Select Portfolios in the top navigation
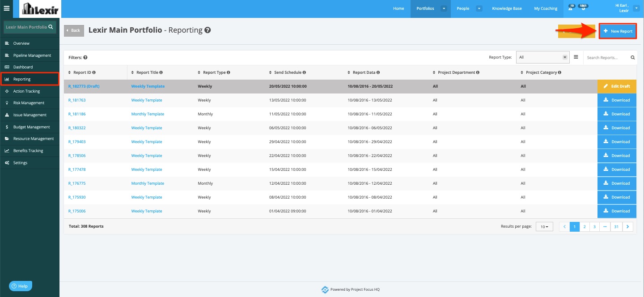Viewport: 644px width, 297px height. click(x=425, y=8)
